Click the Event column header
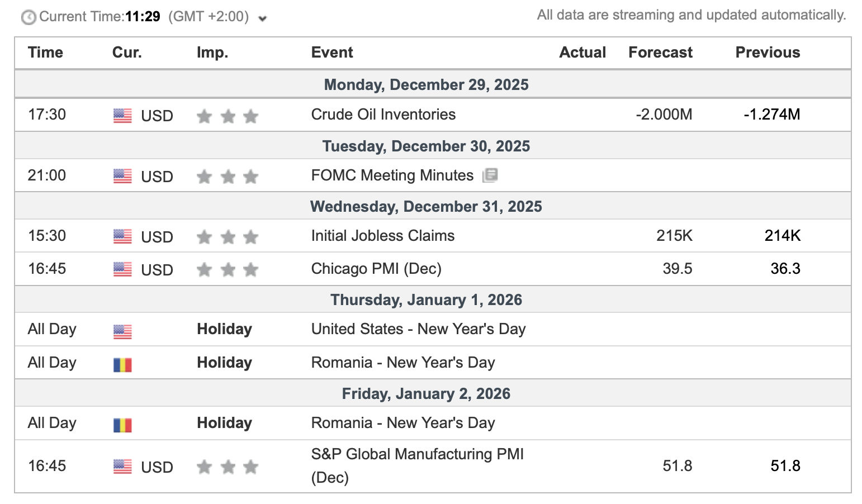The width and height of the screenshot is (862, 504). click(332, 53)
